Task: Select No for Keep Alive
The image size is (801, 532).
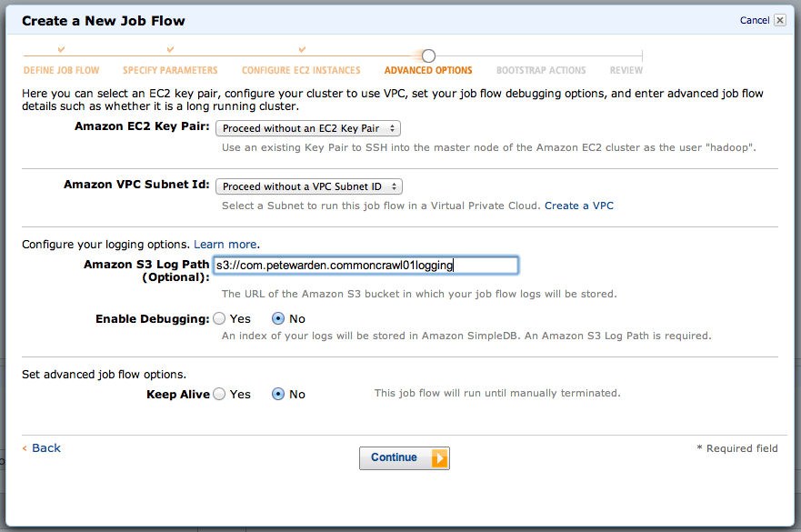Action: click(277, 394)
